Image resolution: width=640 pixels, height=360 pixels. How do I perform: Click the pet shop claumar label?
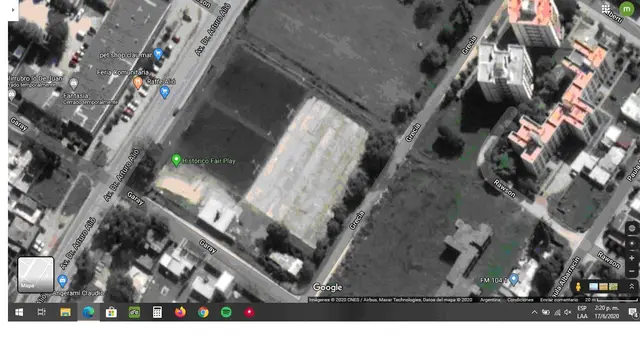(125, 55)
